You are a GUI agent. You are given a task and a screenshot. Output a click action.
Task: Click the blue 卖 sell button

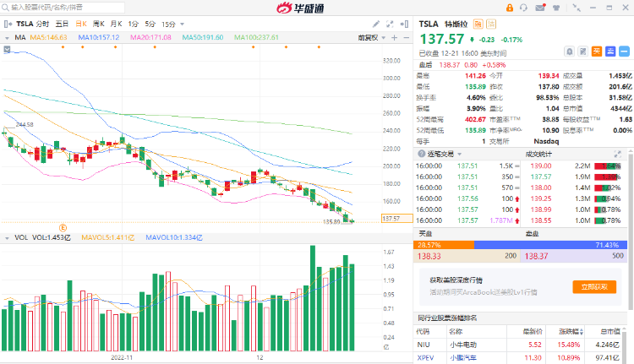point(610,52)
